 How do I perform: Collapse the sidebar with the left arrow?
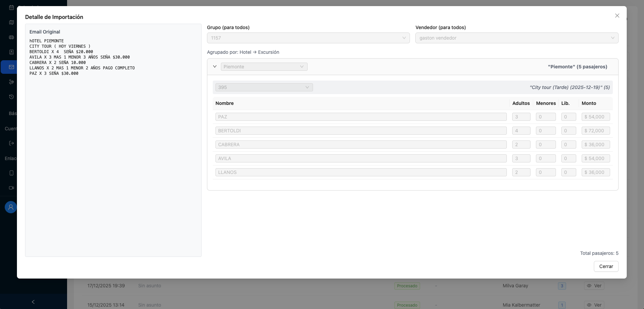(x=33, y=302)
